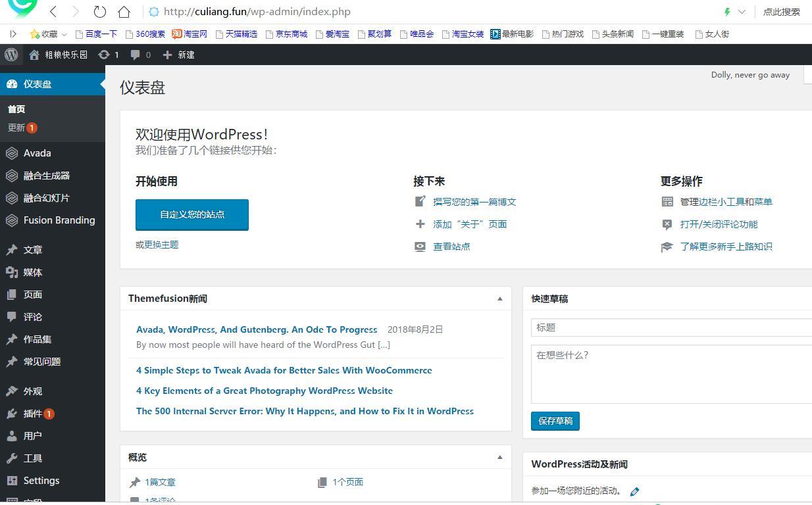Open the Avada, WordPress, And Gutenberg article

[x=257, y=329]
